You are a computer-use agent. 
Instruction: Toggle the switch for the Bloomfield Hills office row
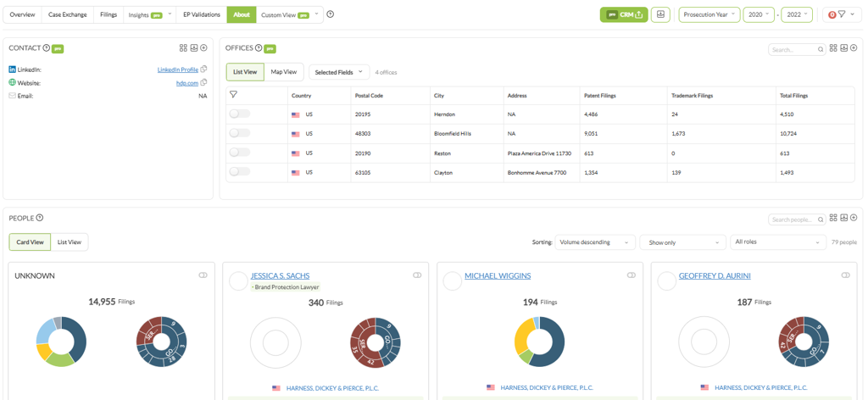pos(240,133)
